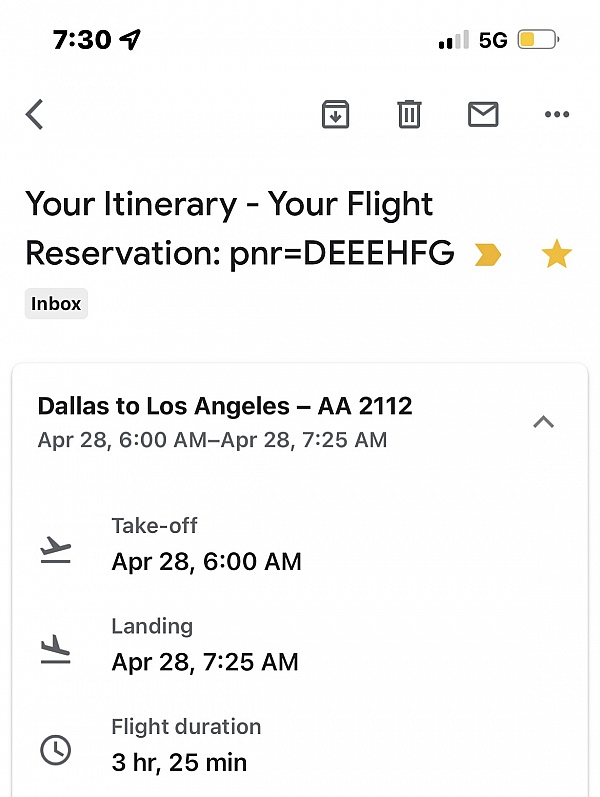Tap the battery indicator in status bar
This screenshot has width=600, height=797.
[538, 40]
